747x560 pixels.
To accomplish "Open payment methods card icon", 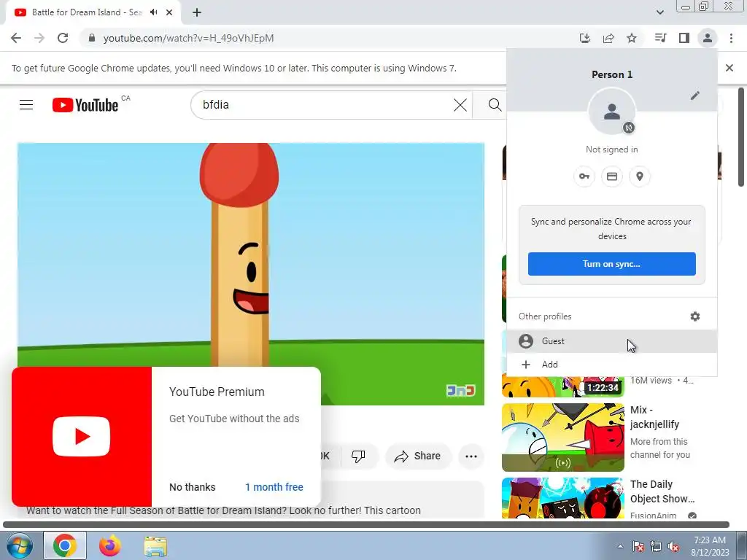I will [x=612, y=176].
